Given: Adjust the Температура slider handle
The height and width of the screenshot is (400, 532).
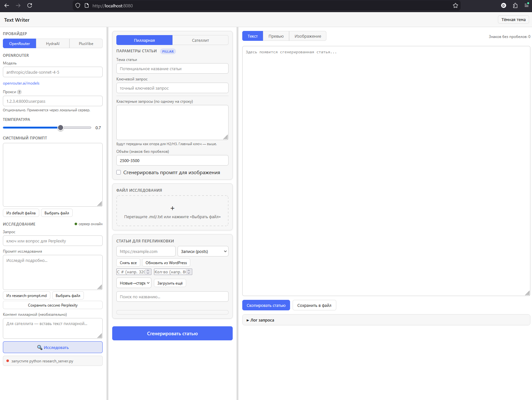Looking at the screenshot, I should [x=61, y=128].
